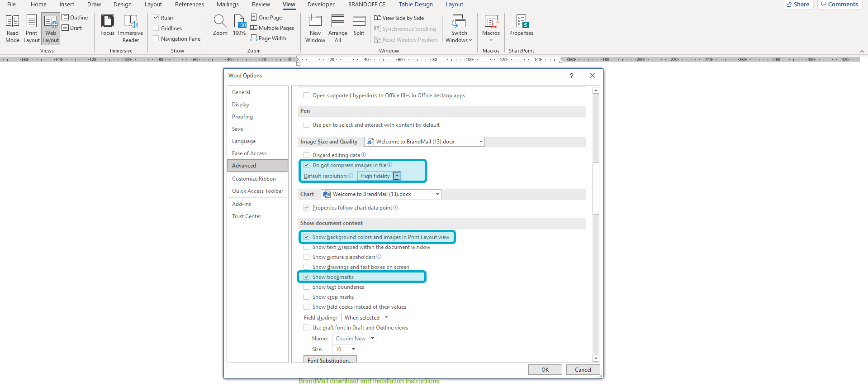Click the Share button

[798, 5]
